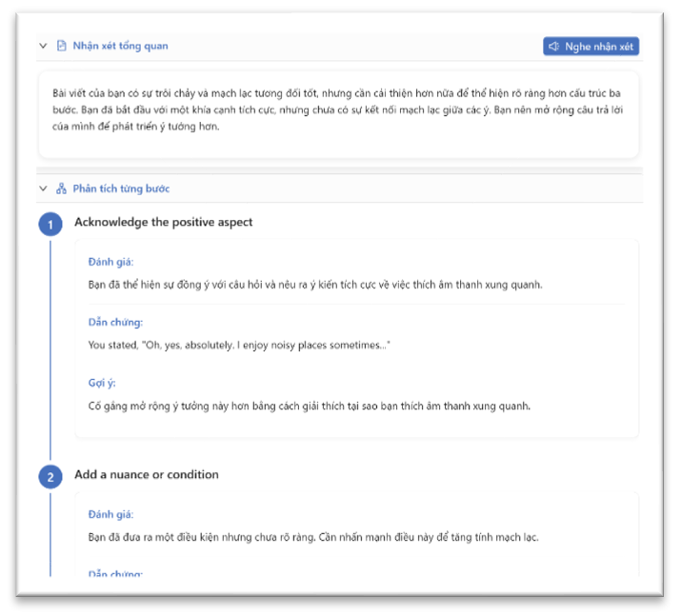Click the overall feedback paragraph card
The height and width of the screenshot is (616, 681).
coord(338,114)
